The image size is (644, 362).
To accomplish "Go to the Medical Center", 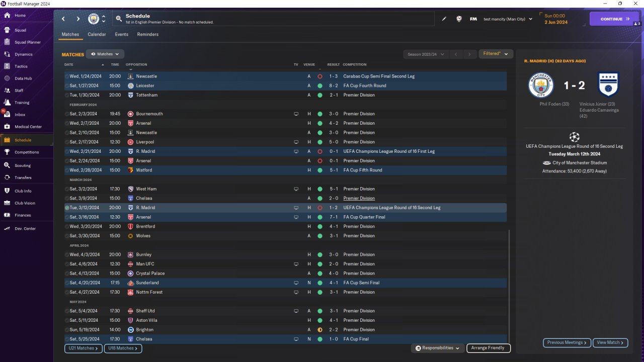I will tap(28, 127).
